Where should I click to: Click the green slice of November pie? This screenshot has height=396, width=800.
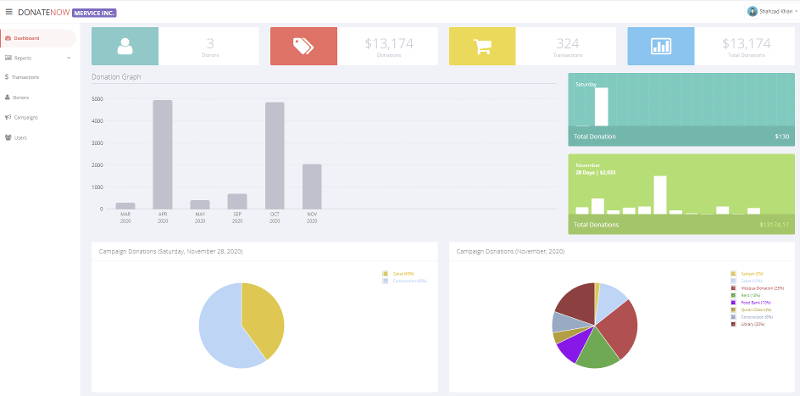tap(598, 351)
